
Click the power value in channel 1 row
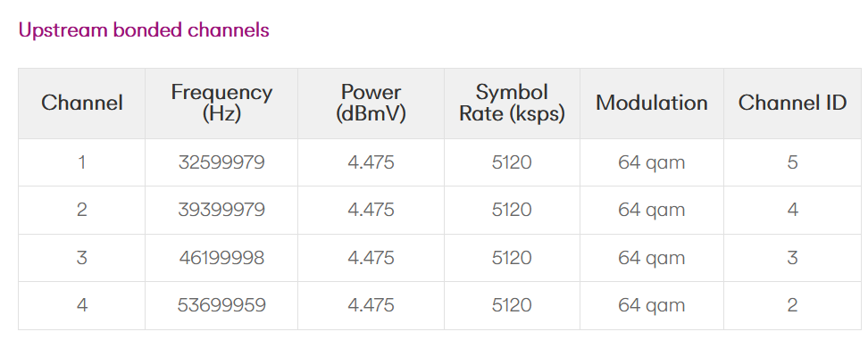coord(371,162)
